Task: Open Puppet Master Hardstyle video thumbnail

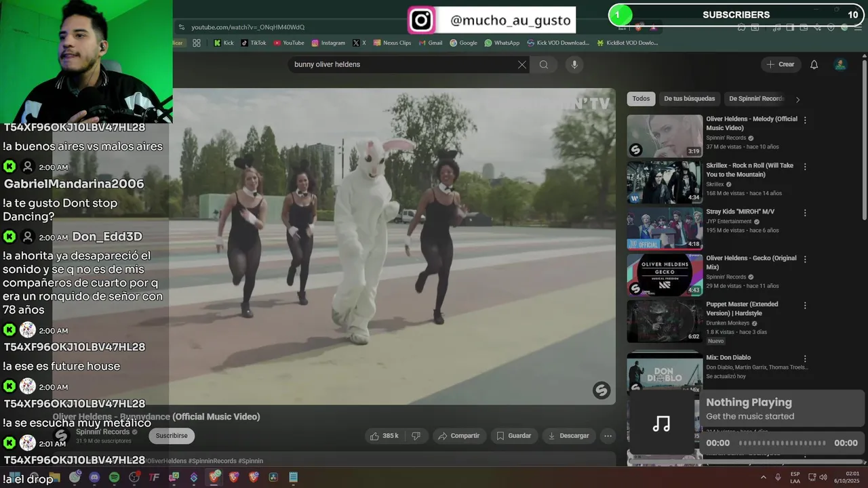Action: tap(665, 321)
